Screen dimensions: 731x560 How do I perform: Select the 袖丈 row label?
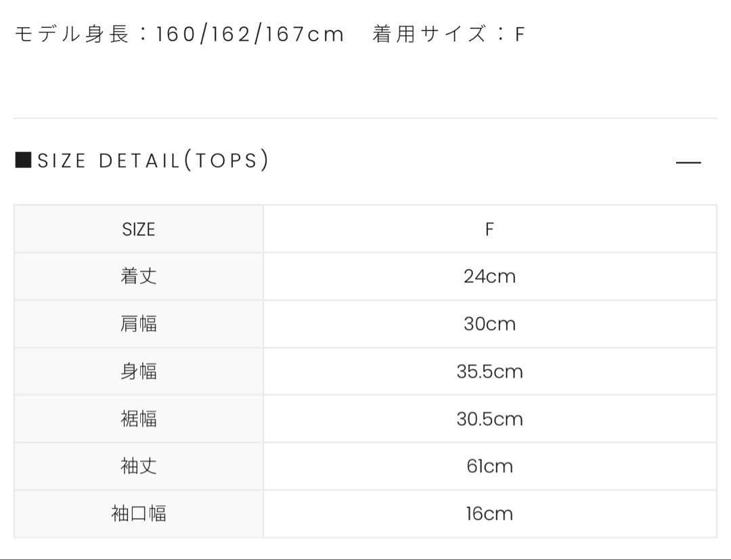[x=139, y=467]
